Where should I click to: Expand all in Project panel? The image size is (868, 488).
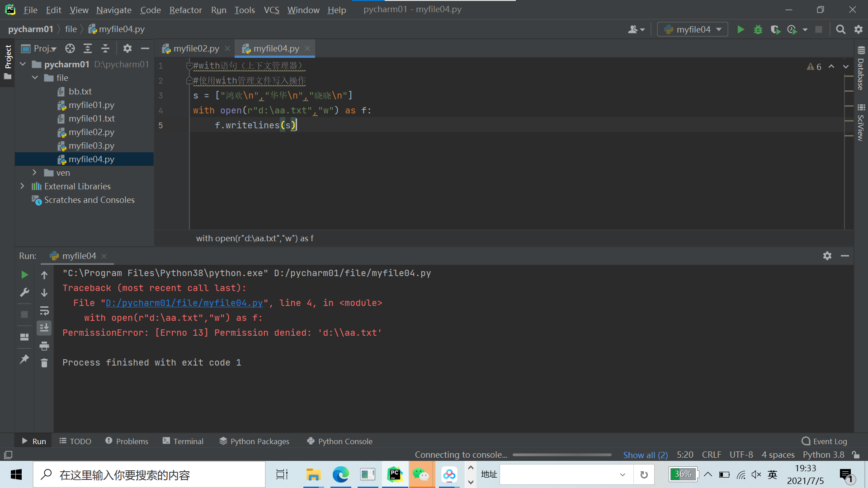[x=88, y=48]
